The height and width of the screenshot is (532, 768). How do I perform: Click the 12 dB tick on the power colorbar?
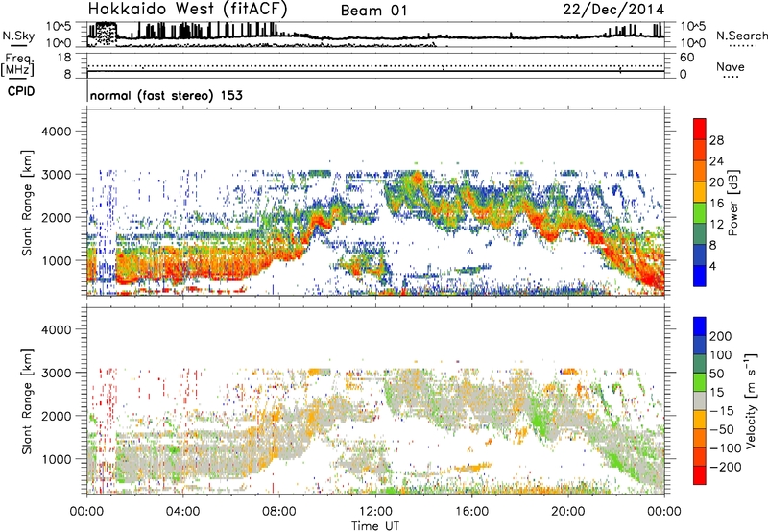coord(716,225)
